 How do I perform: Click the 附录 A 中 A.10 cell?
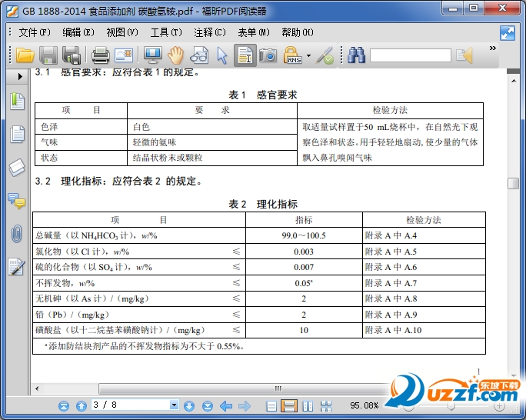424,330
